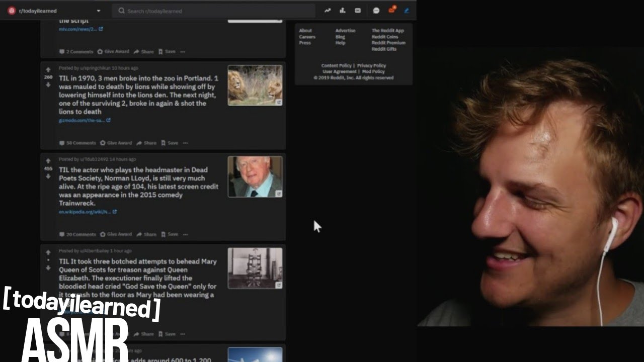Click the Search r/todayilearned field
The height and width of the screenshot is (362, 644).
click(x=214, y=11)
